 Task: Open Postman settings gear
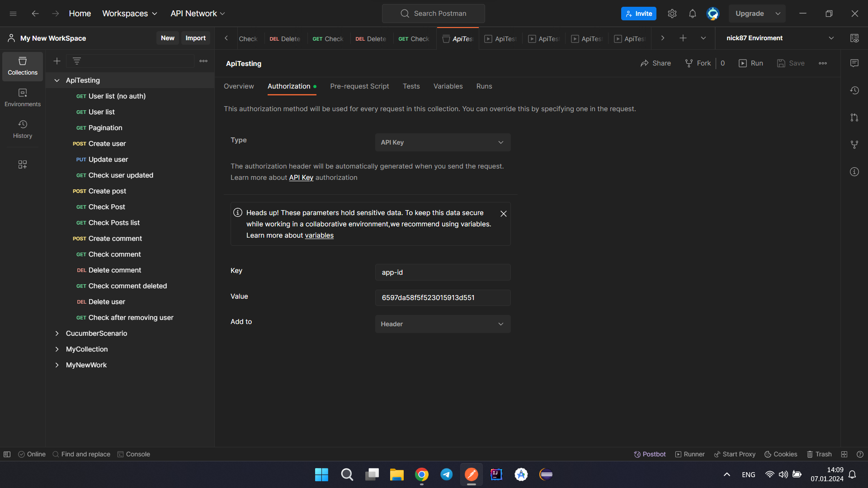672,14
